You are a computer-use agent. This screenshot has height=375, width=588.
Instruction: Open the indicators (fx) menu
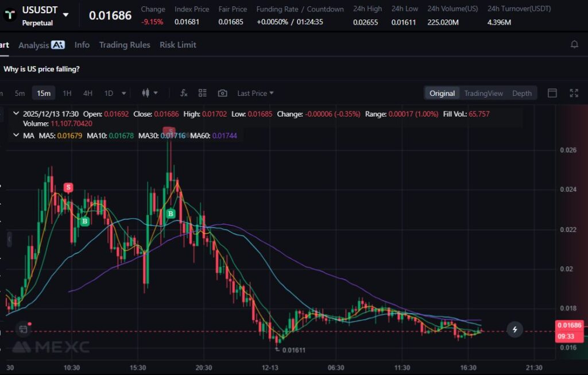[x=184, y=93]
